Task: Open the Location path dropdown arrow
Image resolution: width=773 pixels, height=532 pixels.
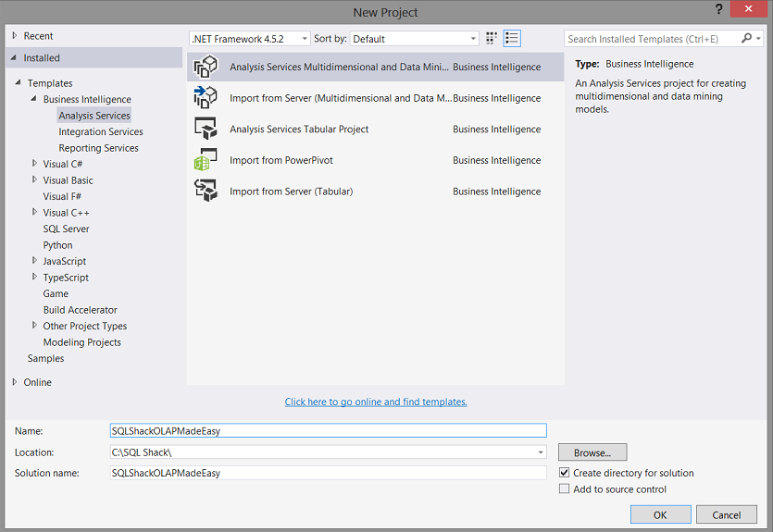Action: [x=541, y=452]
